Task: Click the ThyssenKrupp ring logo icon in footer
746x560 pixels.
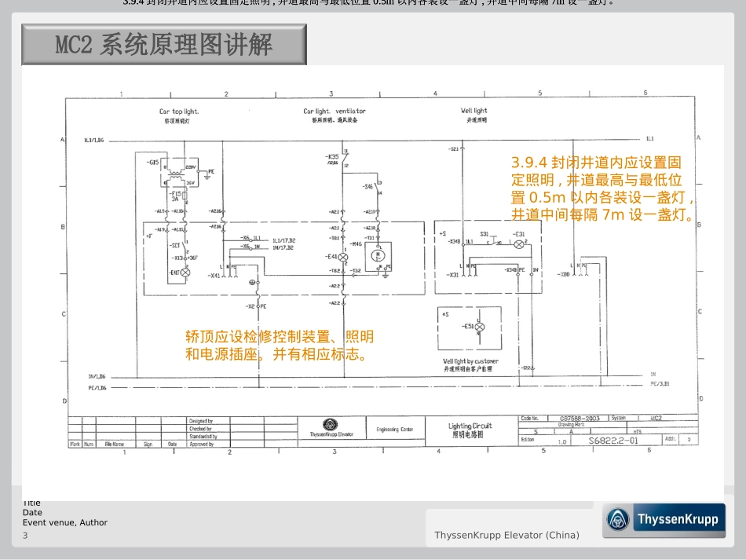Action: click(x=618, y=519)
